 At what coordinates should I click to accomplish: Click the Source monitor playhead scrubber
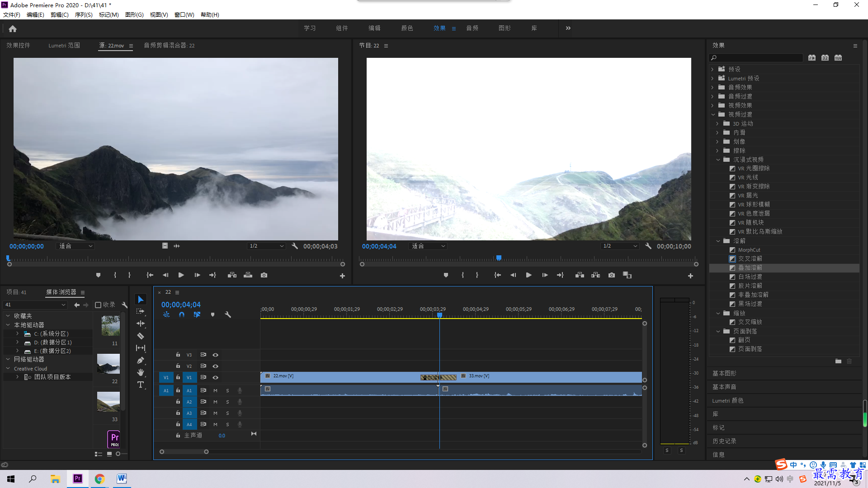point(8,258)
